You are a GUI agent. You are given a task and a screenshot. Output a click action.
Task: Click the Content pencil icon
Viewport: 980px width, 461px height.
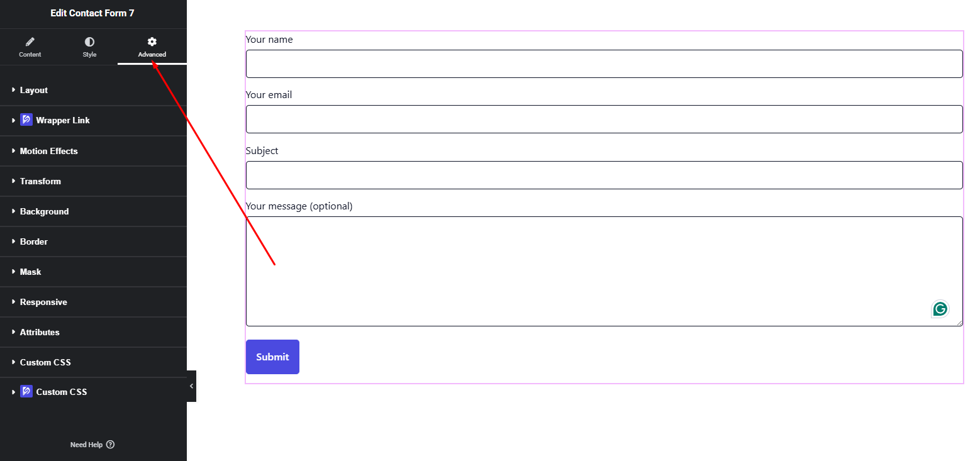click(x=30, y=42)
